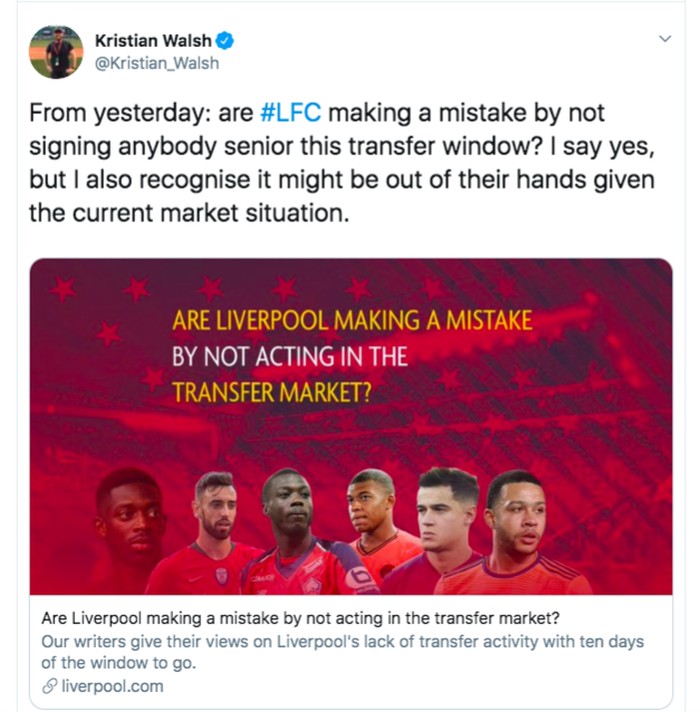Click the red star in banner's top-left corner
700x712 pixels.
[x=63, y=289]
